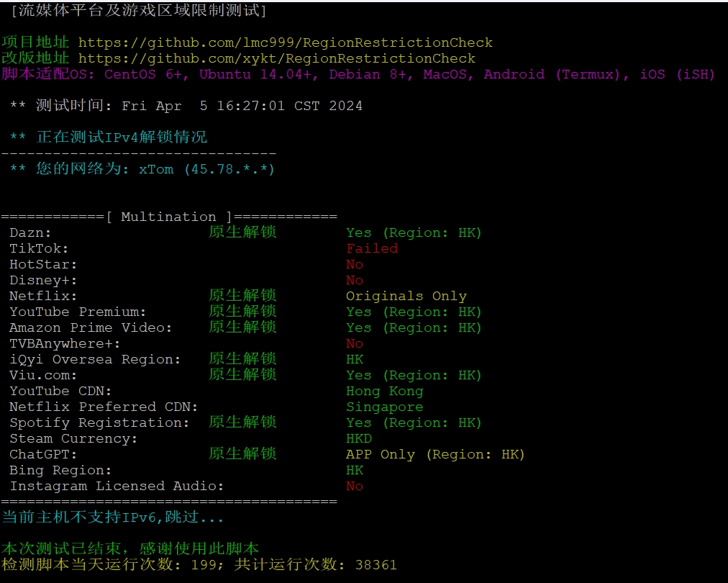728x583 pixels.
Task: Click the Netflix Preferred CDN: label
Action: pyautogui.click(x=104, y=407)
